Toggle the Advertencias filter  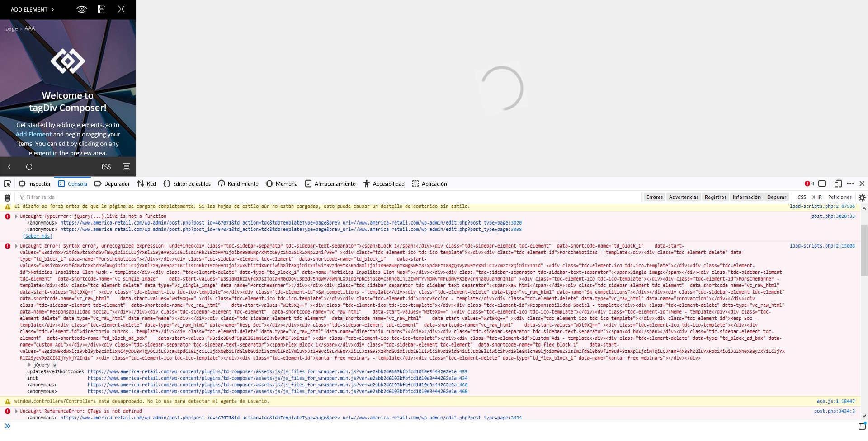(x=684, y=197)
